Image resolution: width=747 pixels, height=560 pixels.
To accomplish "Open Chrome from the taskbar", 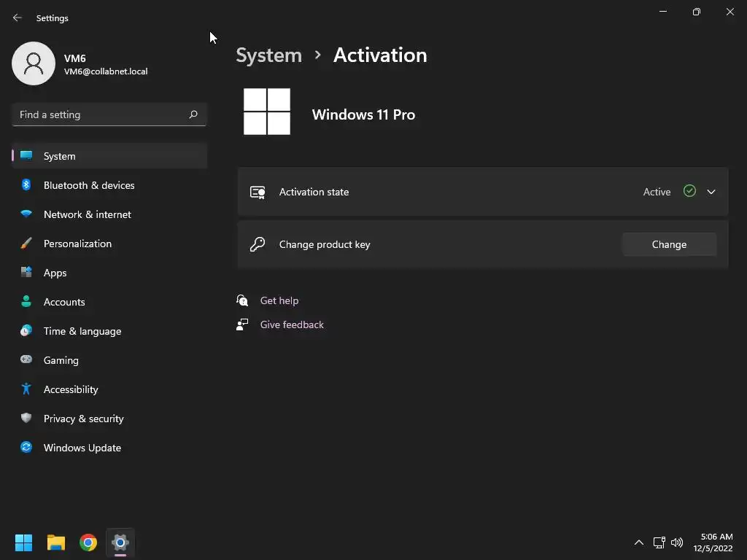I will pos(88,542).
